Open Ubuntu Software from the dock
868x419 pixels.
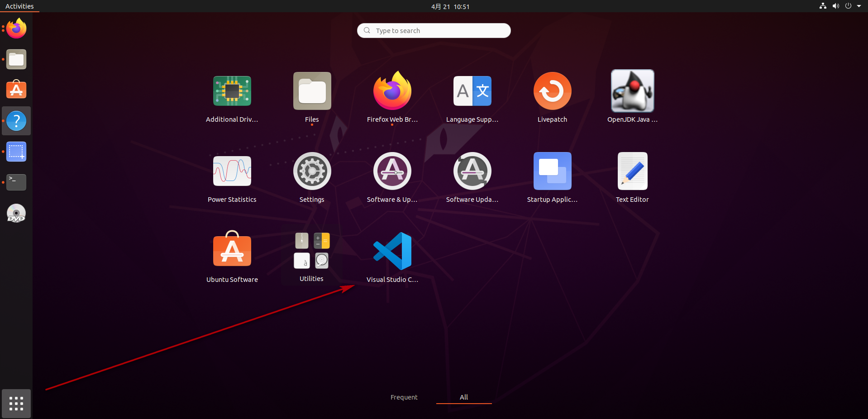[16, 90]
